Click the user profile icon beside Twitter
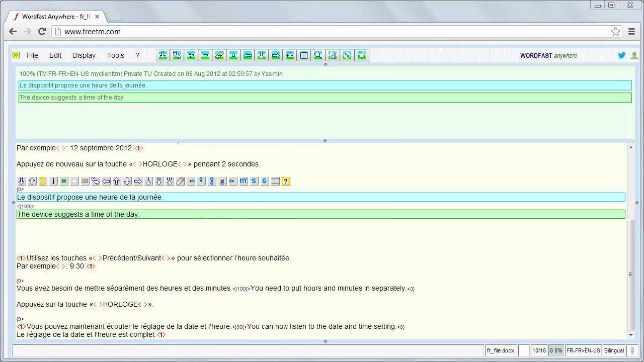 pyautogui.click(x=634, y=55)
